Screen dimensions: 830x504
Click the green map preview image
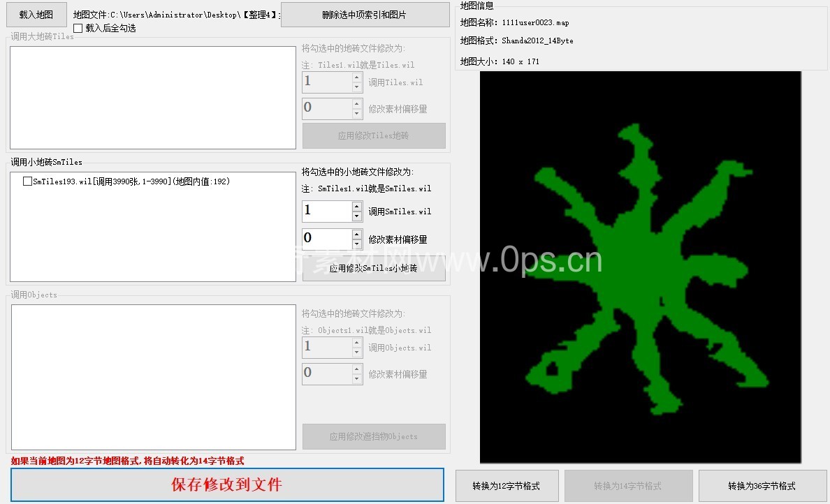(640, 267)
